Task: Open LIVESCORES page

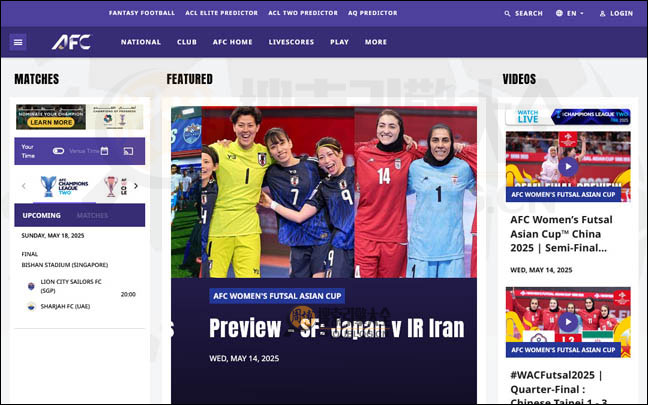Action: pos(291,42)
